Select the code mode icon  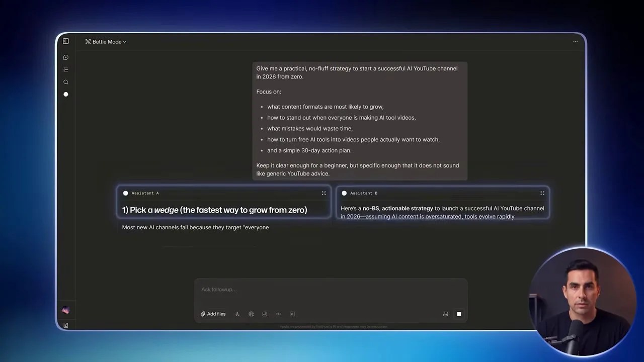click(x=278, y=314)
